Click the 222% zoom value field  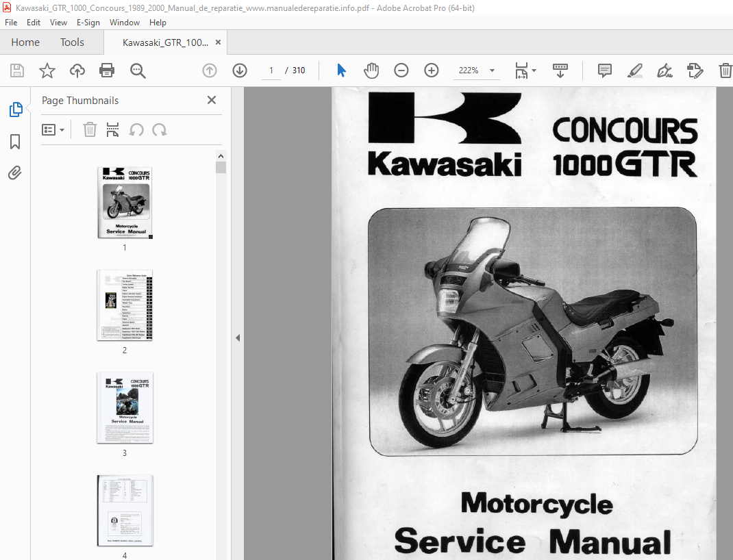pyautogui.click(x=469, y=71)
